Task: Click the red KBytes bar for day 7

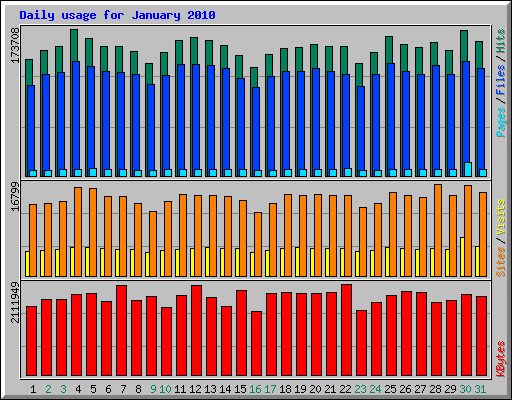Action: (x=121, y=330)
